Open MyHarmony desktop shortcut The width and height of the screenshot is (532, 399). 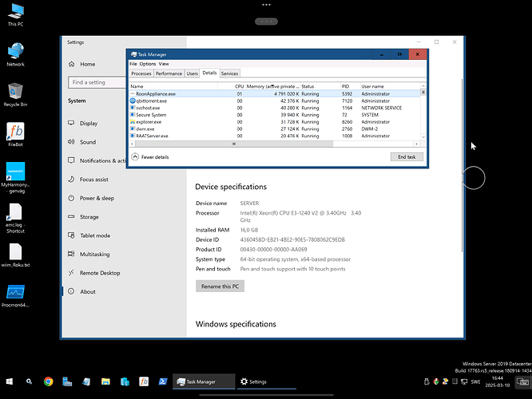point(16,178)
